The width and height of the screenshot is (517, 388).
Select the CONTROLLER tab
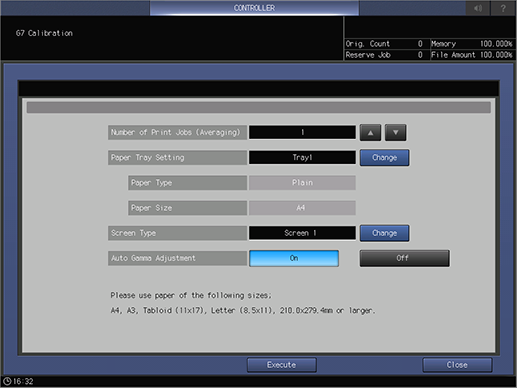click(254, 8)
